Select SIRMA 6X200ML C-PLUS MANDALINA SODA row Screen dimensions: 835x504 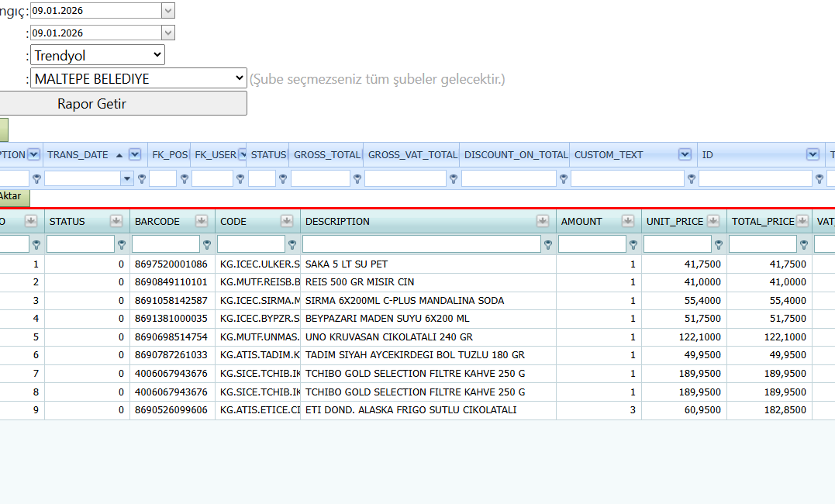point(417,301)
